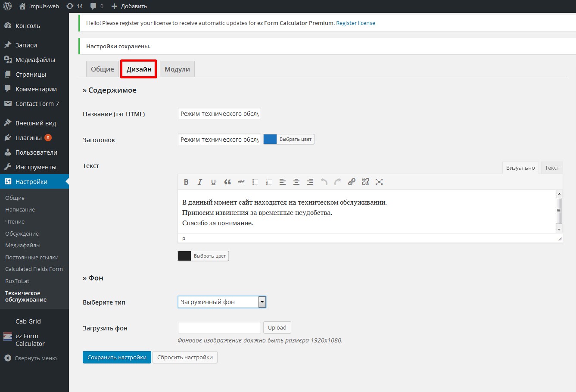The image size is (576, 392).
Task: Align text center in editor
Action: [296, 182]
